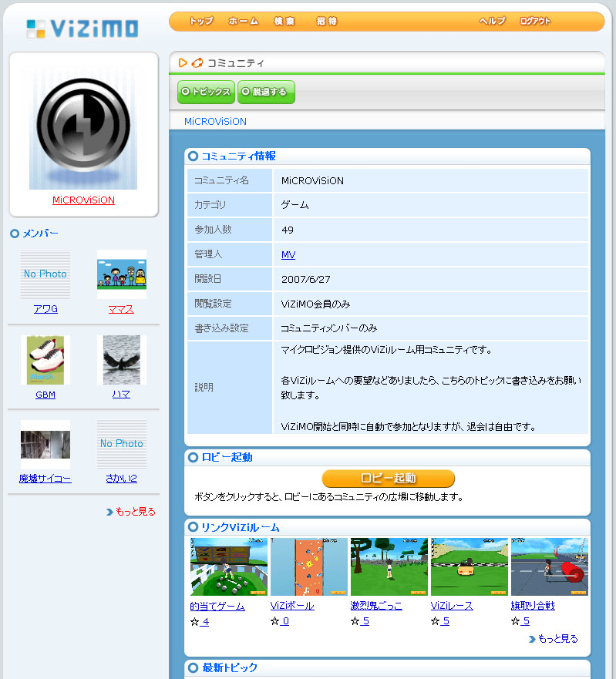Viewport: 616px width, 679px height.
Task: Open the MV administrator link
Action: [x=288, y=255]
